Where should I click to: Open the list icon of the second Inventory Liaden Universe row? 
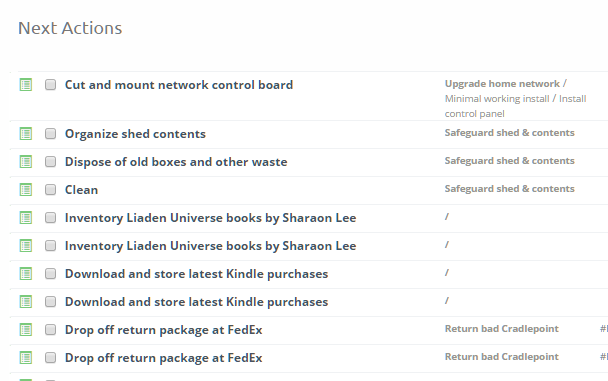[x=26, y=246]
